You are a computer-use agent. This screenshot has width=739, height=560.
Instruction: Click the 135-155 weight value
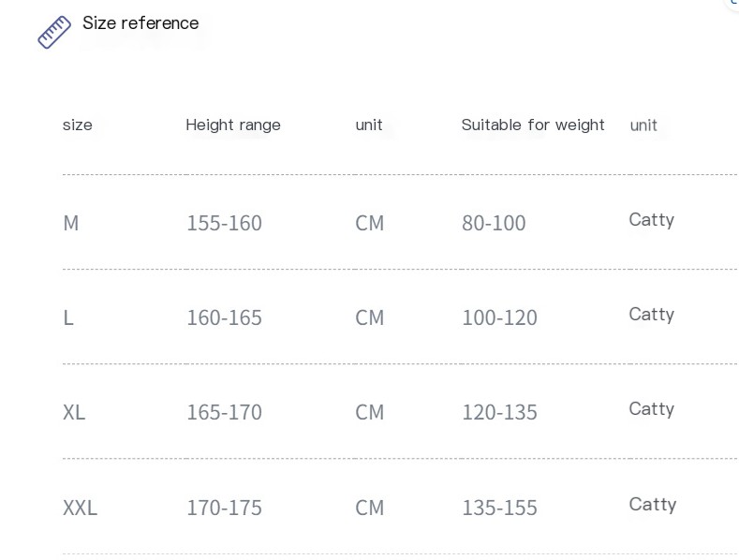coord(499,508)
